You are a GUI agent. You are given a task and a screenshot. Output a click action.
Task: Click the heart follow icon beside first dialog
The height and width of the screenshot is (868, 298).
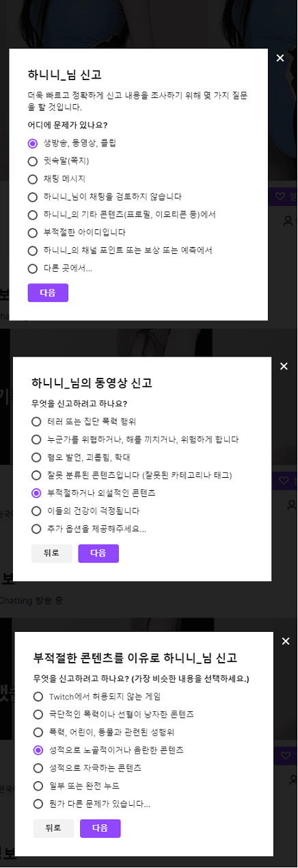coord(280,196)
